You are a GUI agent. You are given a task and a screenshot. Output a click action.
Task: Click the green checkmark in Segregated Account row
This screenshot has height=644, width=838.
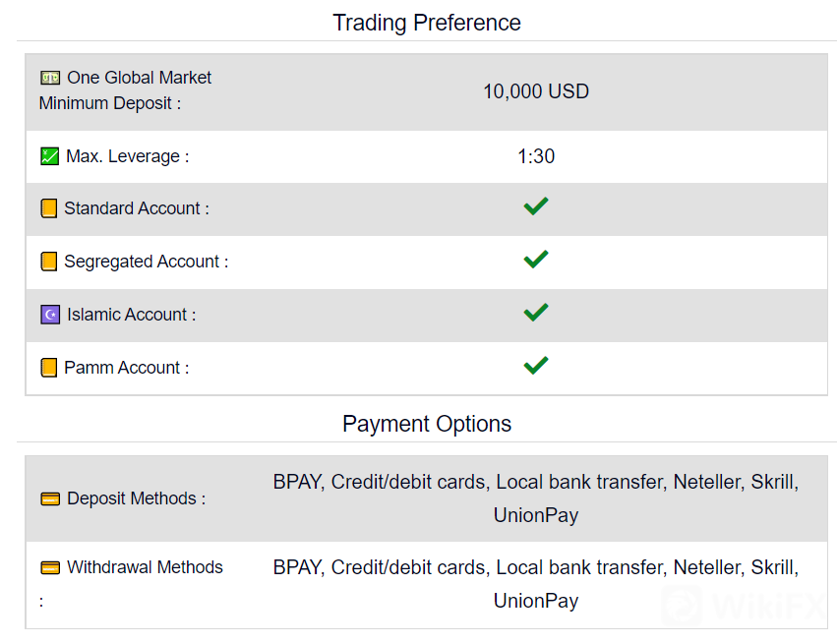click(x=535, y=260)
